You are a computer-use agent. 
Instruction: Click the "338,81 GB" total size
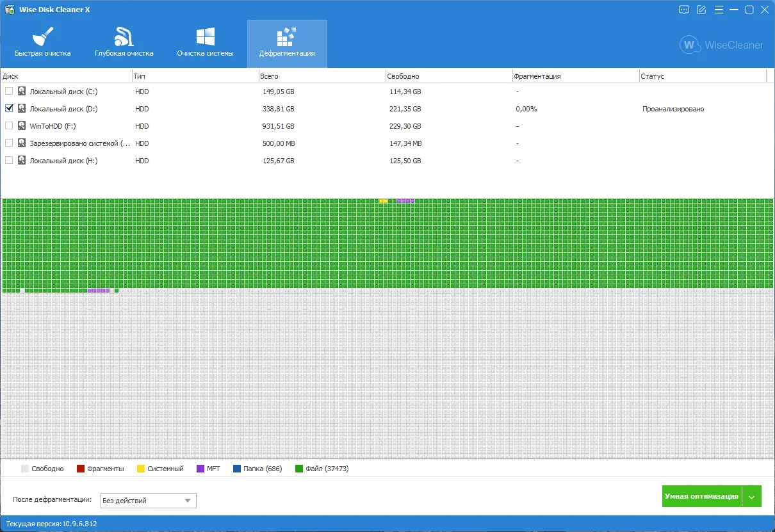click(279, 109)
